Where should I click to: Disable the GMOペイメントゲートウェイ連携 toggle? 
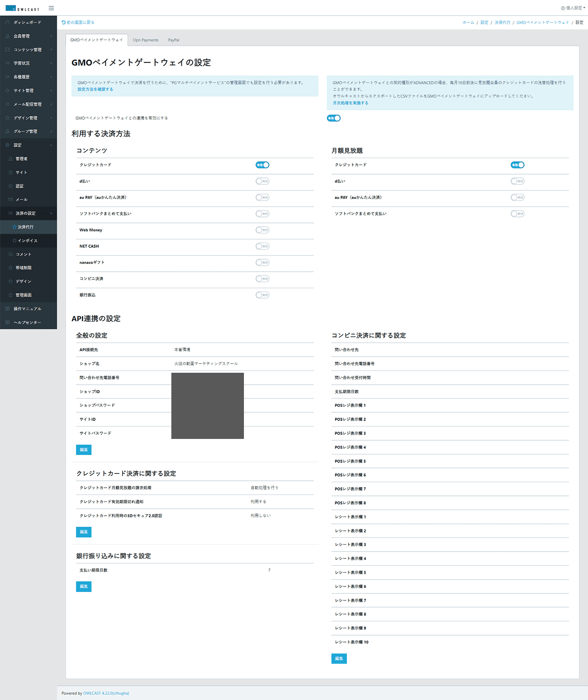click(x=334, y=118)
